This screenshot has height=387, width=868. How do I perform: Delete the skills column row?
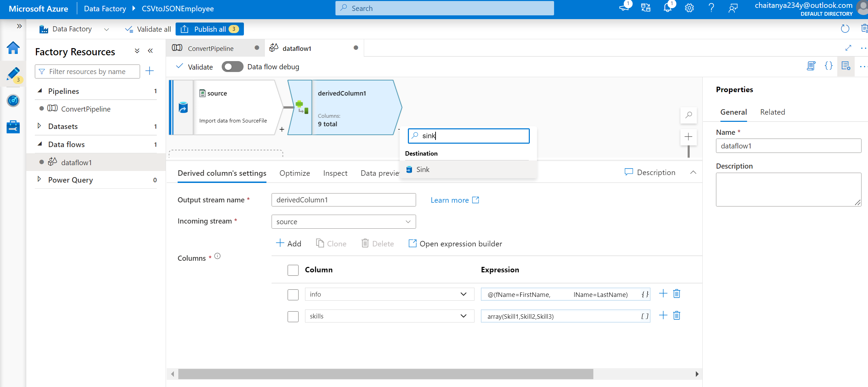(x=676, y=315)
